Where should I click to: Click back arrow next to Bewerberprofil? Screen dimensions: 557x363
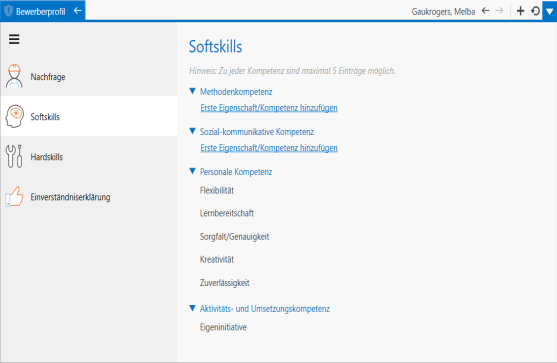pyautogui.click(x=77, y=11)
